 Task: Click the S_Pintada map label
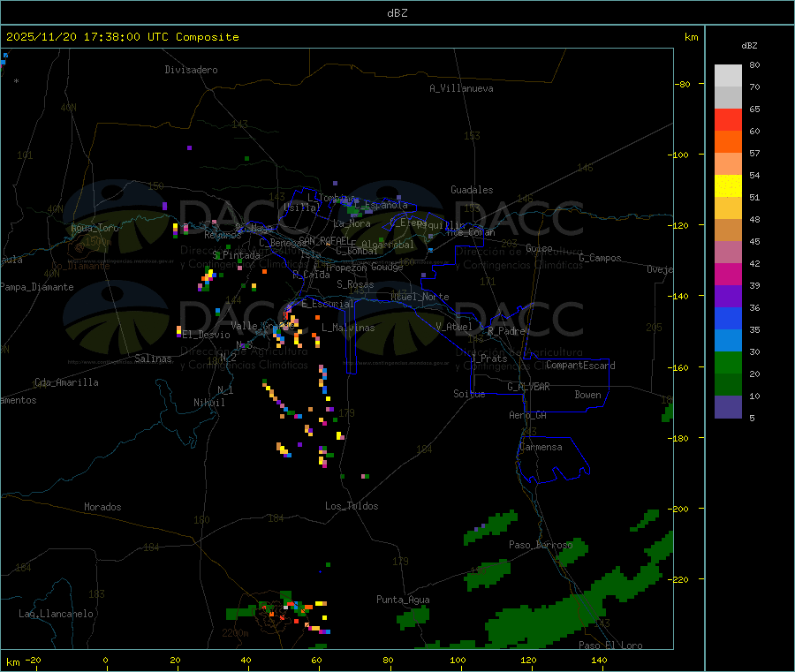click(236, 255)
